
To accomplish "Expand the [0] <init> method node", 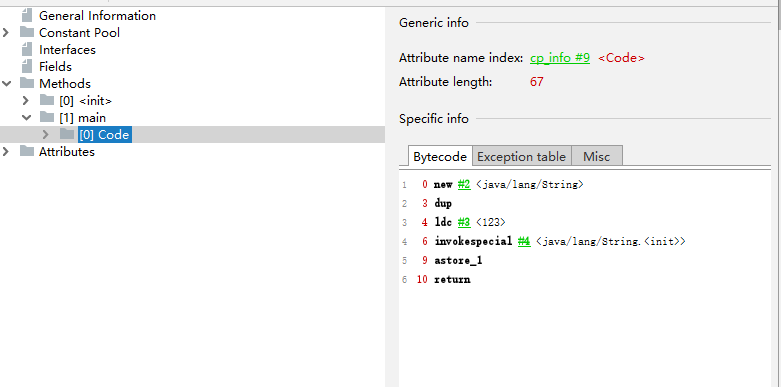I will tap(26, 101).
